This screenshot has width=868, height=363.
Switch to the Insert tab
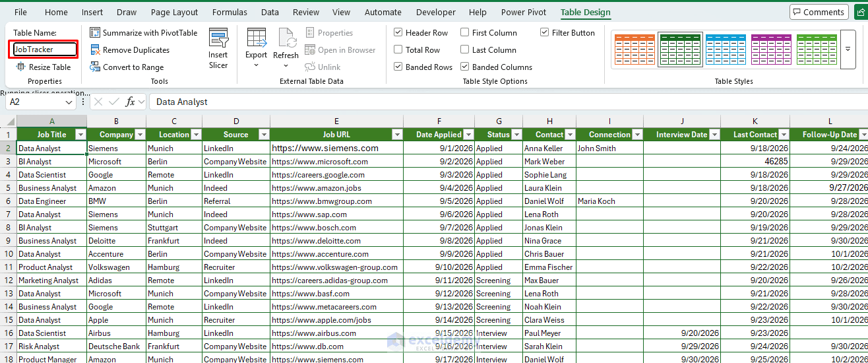(92, 12)
